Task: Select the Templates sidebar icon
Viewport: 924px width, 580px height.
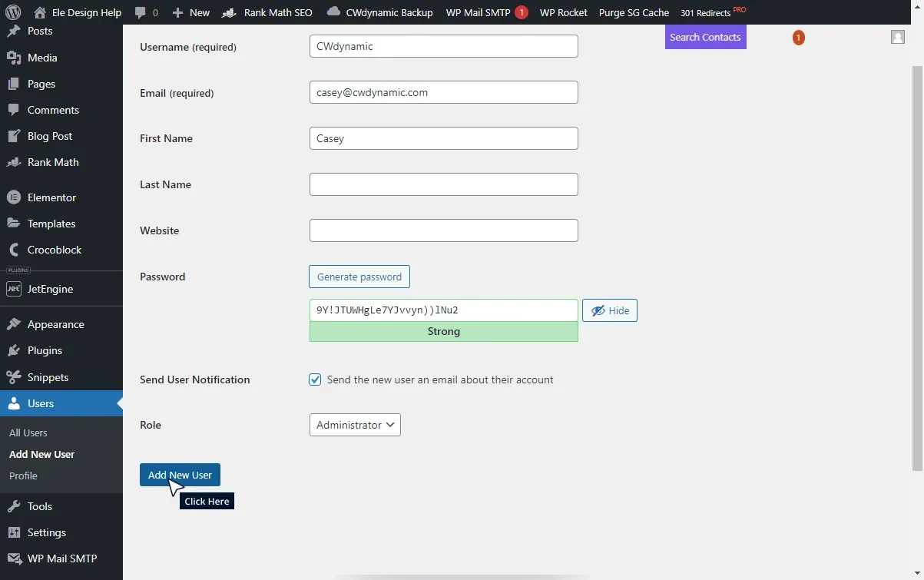Action: click(14, 224)
